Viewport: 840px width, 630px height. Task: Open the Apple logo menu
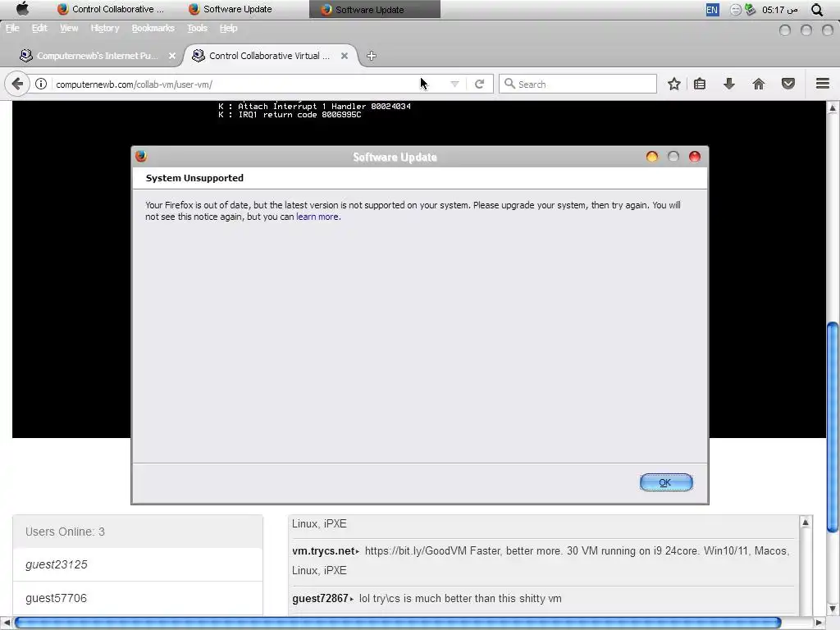(x=22, y=8)
